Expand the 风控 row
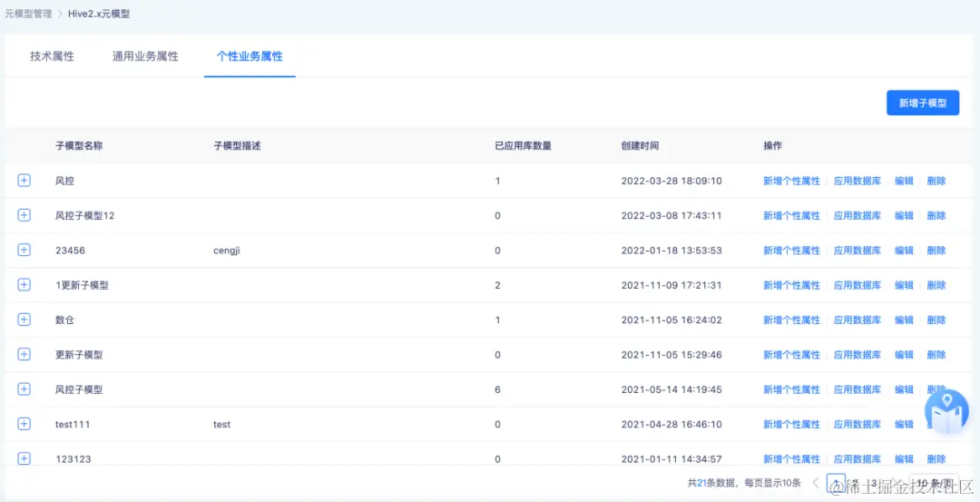This screenshot has height=502, width=980. pos(24,181)
